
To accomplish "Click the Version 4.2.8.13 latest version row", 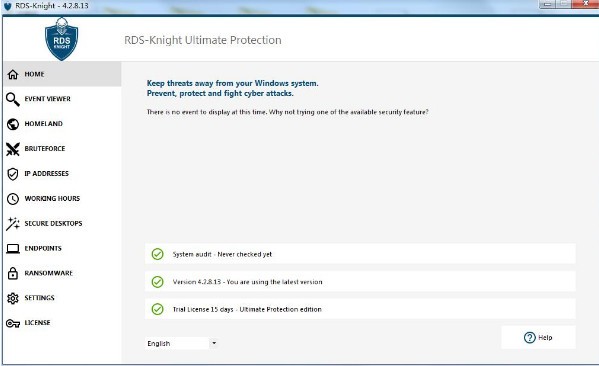I will pyautogui.click(x=360, y=282).
